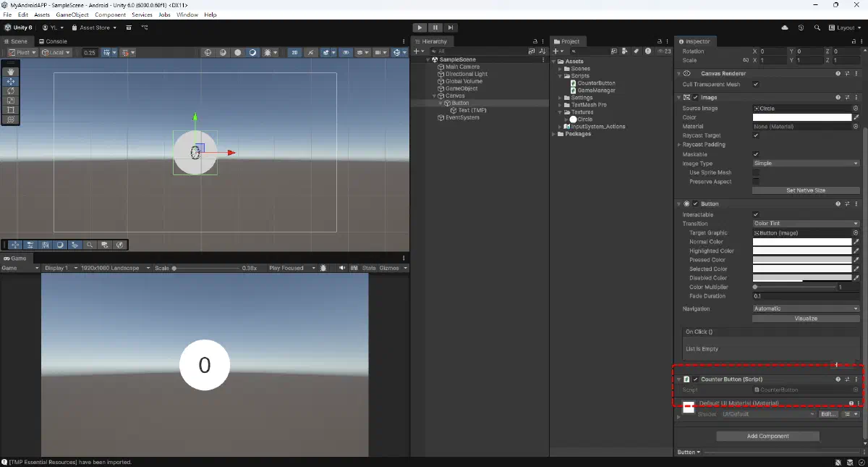This screenshot has width=868, height=467.
Task: Select the Rotate tool in Scene toolbar
Action: 11,91
